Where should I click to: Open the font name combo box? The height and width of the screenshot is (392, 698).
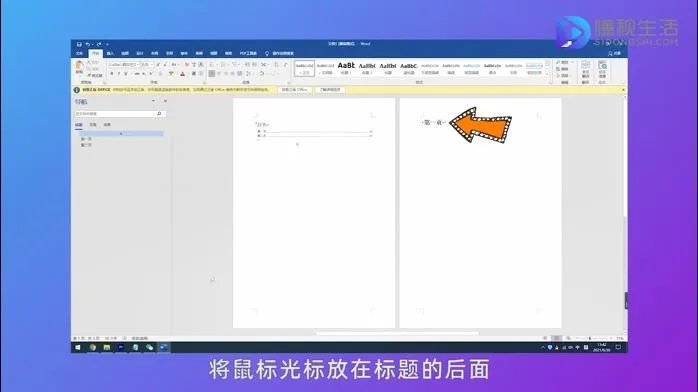[124, 65]
